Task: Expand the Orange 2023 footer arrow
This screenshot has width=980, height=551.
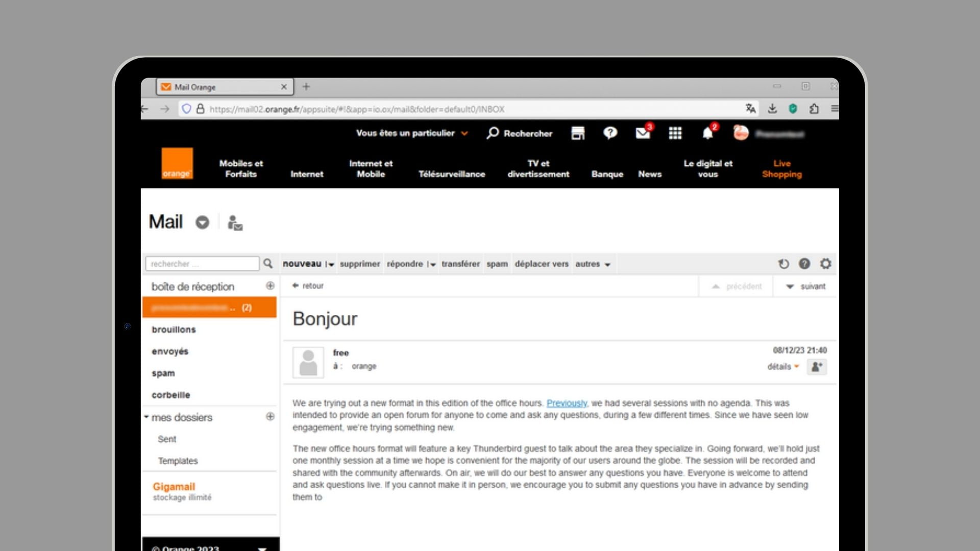Action: [x=262, y=548]
